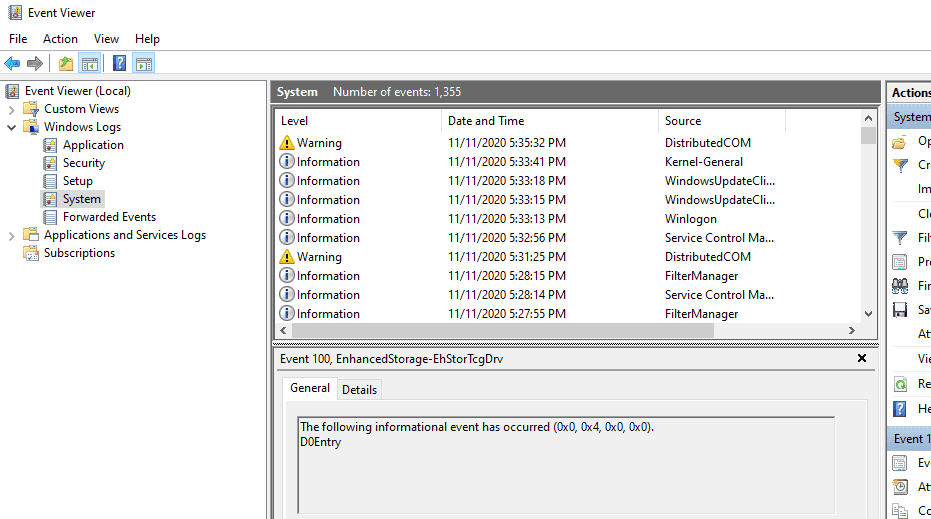Sort events by Source column header
Image resolution: width=931 pixels, height=519 pixels.
click(x=721, y=121)
